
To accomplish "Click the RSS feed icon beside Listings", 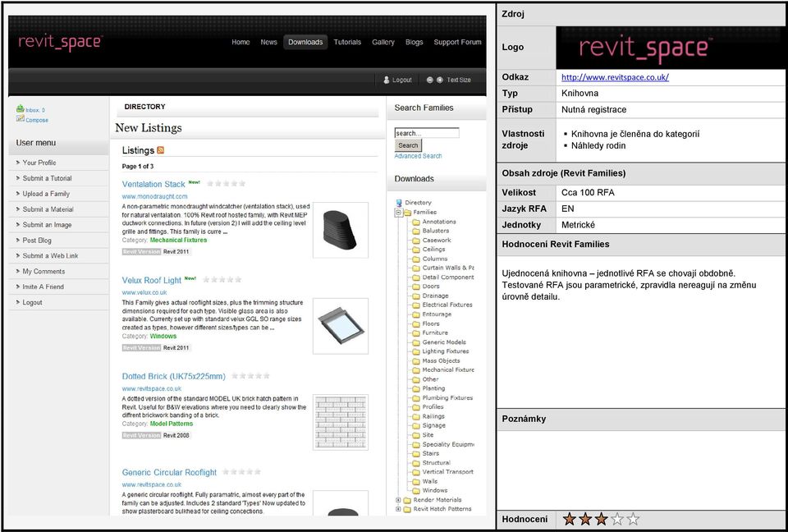I will 160,150.
